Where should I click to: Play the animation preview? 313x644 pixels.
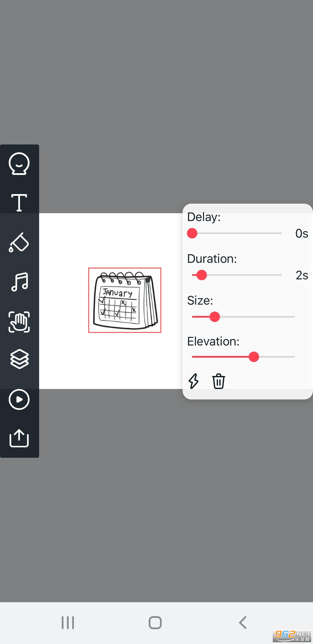[x=19, y=399]
